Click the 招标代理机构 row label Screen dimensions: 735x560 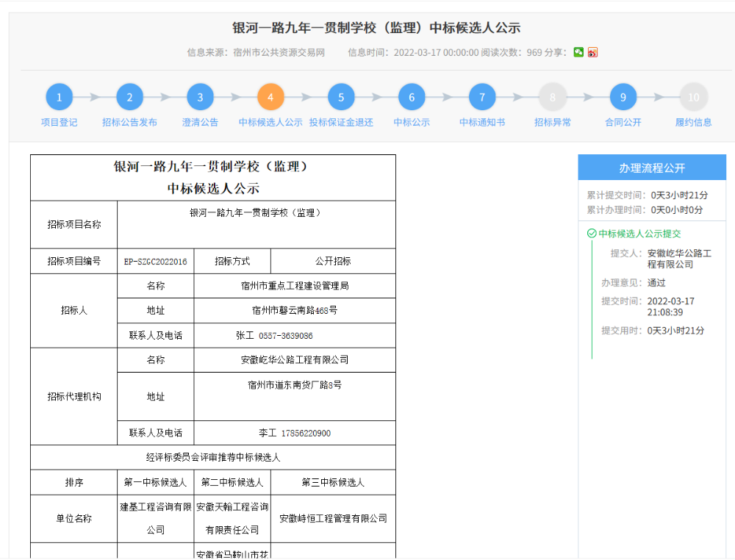[73, 396]
